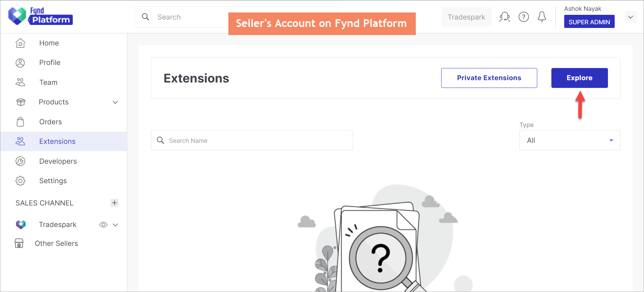Open the notifications bell

(542, 17)
